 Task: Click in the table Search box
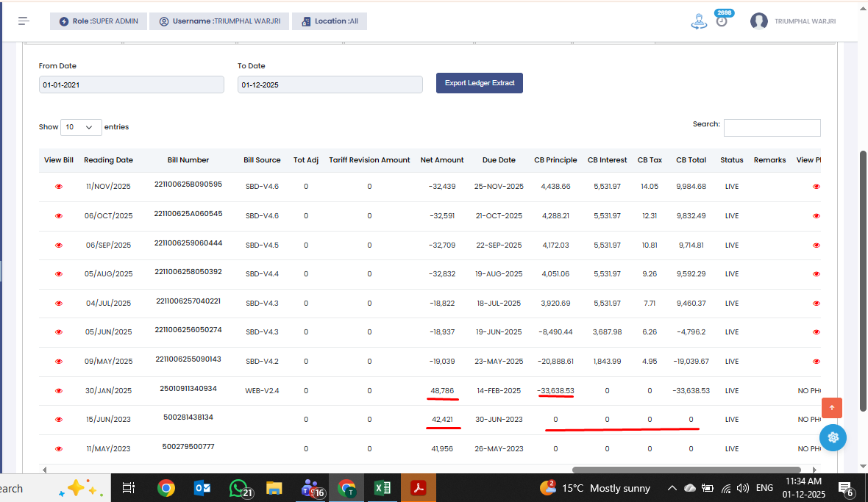772,128
